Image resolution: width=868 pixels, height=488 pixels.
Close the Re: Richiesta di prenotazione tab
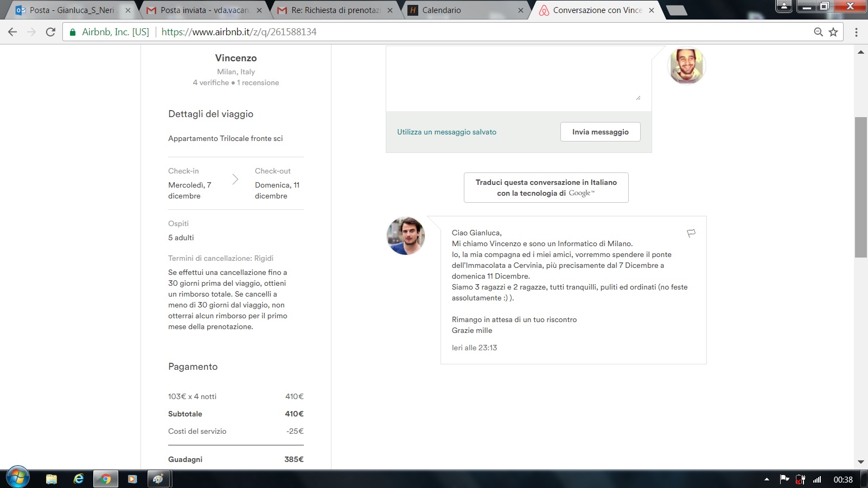(x=390, y=10)
